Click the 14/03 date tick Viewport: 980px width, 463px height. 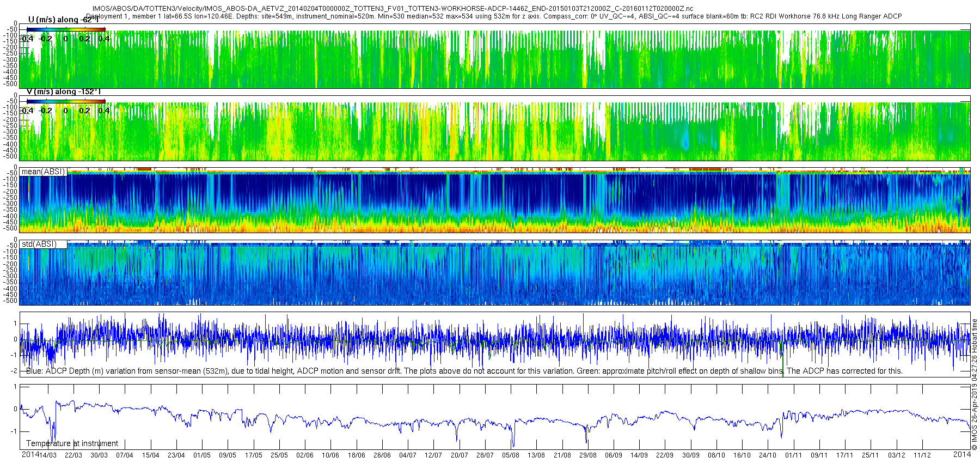[48, 455]
